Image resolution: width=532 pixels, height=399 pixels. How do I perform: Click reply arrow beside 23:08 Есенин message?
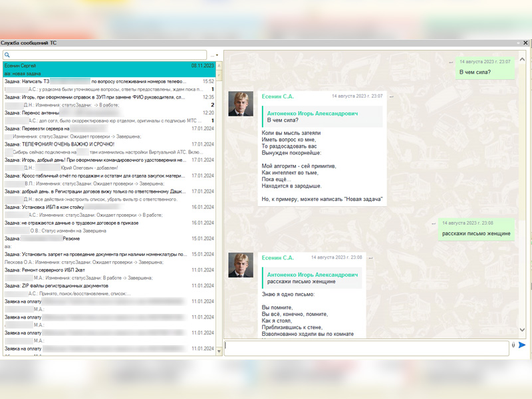(370, 257)
